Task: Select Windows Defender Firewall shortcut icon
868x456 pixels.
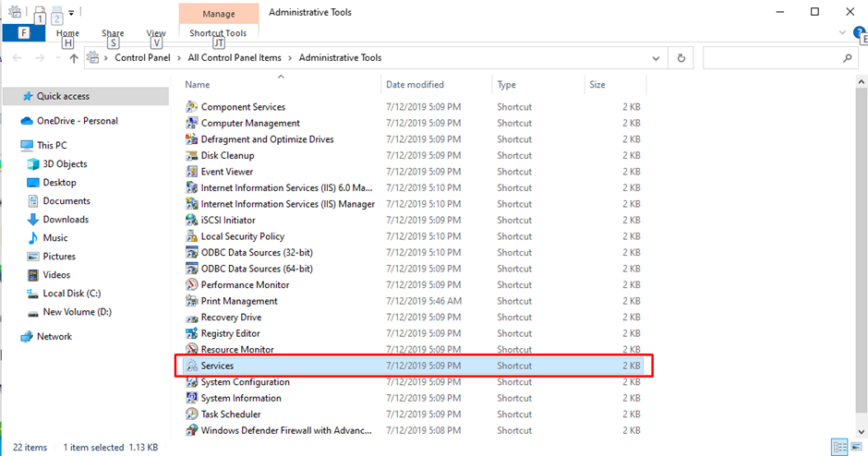Action: [x=191, y=430]
